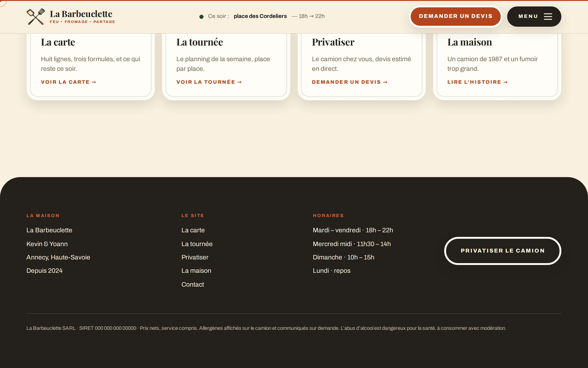Click the crossed spatulas logo icon

pyautogui.click(x=36, y=17)
